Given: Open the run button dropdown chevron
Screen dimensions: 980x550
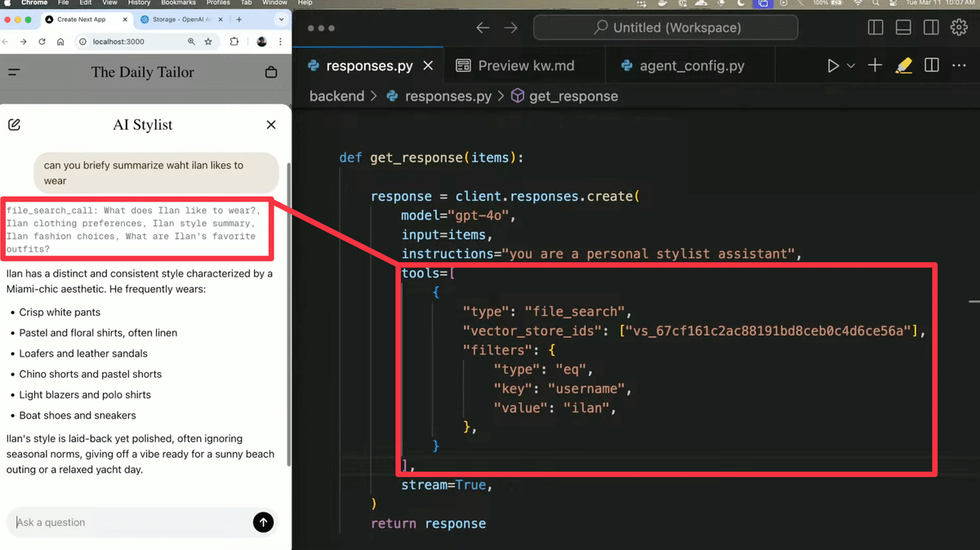Looking at the screenshot, I should [851, 64].
